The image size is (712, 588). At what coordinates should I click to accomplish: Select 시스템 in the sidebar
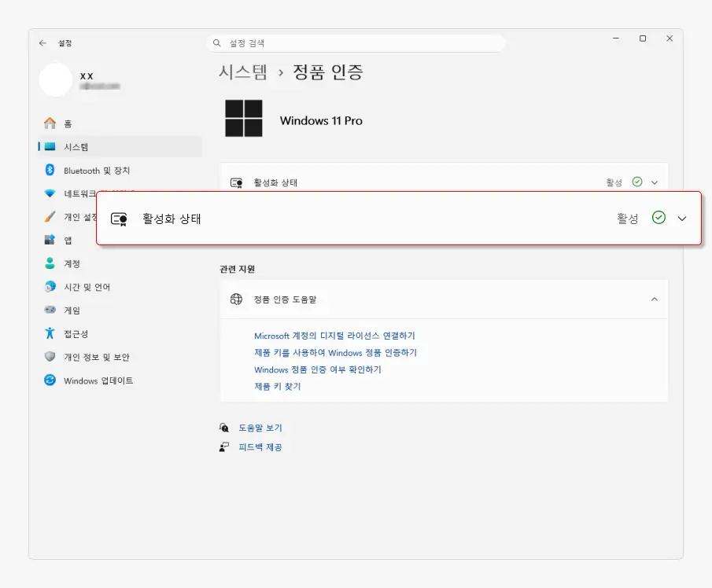[120, 146]
